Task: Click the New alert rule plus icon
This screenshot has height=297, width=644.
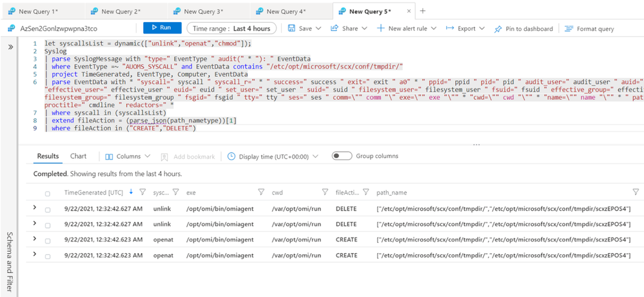Action: (x=381, y=28)
